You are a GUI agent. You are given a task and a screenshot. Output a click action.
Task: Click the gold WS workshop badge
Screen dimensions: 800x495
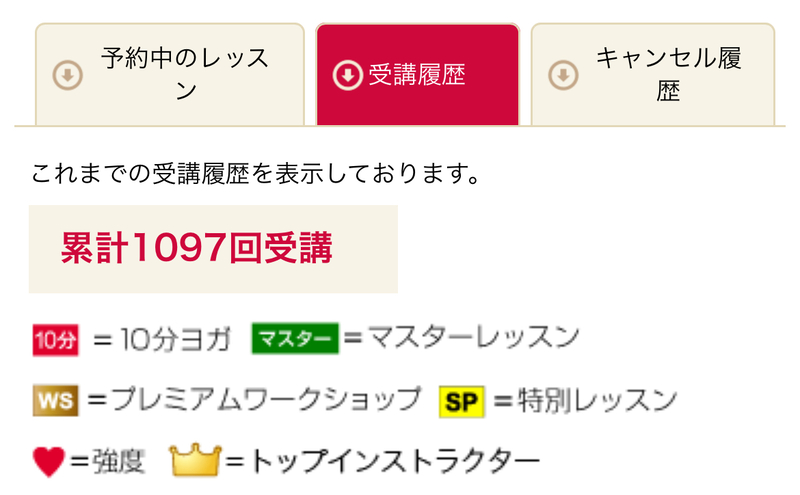[x=54, y=402]
